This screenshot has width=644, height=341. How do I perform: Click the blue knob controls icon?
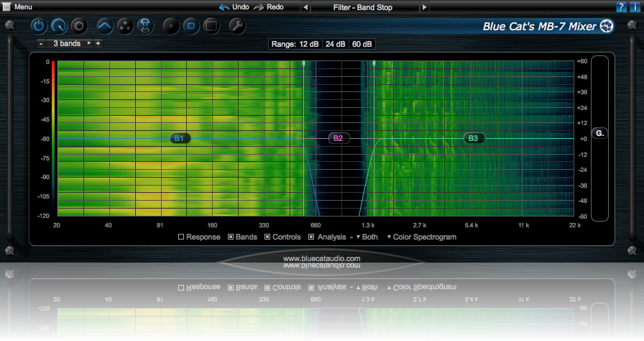pyautogui.click(x=59, y=27)
